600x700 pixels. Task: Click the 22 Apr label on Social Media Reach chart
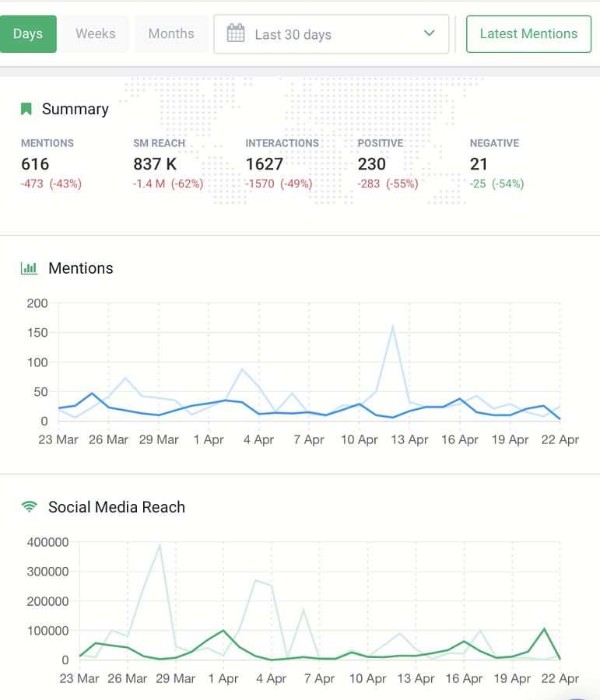pyautogui.click(x=560, y=678)
